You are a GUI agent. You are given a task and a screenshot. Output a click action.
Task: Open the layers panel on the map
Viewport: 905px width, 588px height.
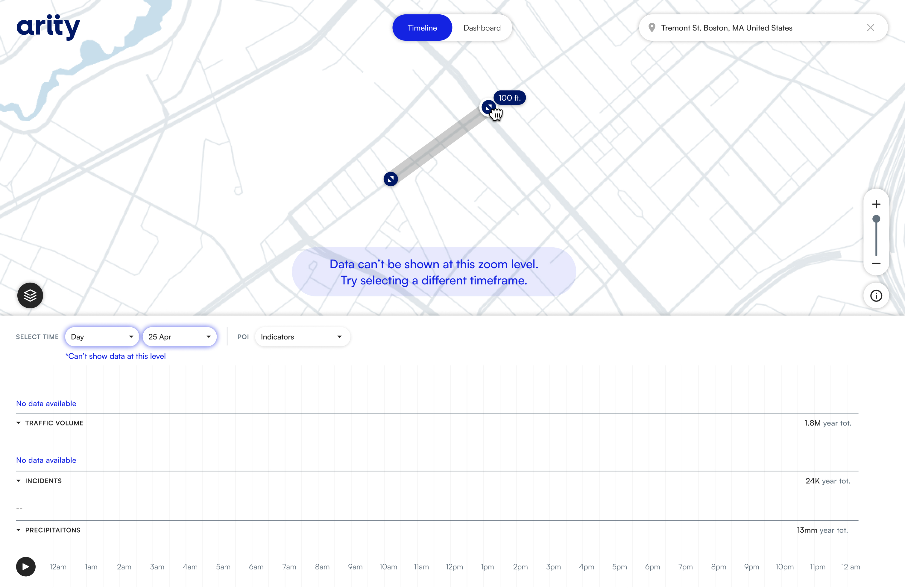click(30, 295)
